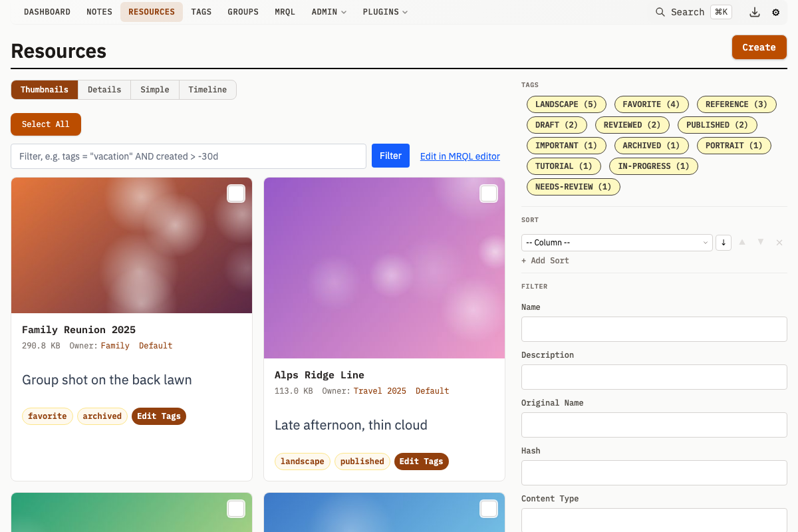This screenshot has height=532, width=798.
Task: Focus the Hash filter field
Action: pyautogui.click(x=654, y=473)
